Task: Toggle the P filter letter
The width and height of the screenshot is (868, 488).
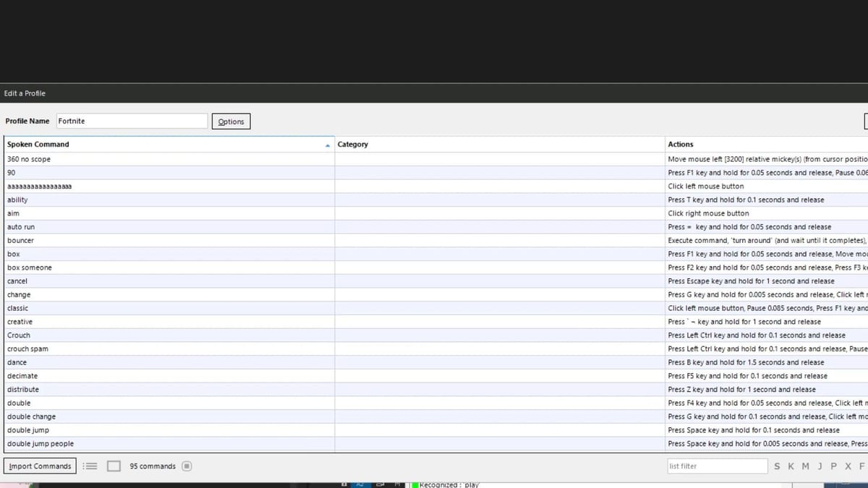Action: [x=834, y=466]
